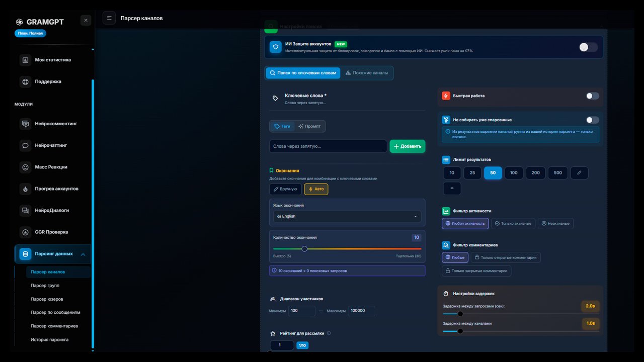The image size is (644, 362).
Task: Open НейроДиалоги dialog icon
Action: 25,211
